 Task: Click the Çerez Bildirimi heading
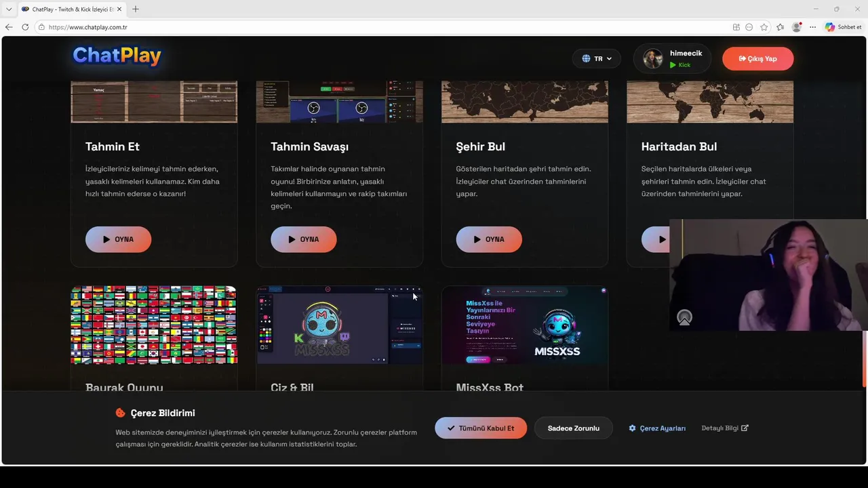click(x=163, y=413)
